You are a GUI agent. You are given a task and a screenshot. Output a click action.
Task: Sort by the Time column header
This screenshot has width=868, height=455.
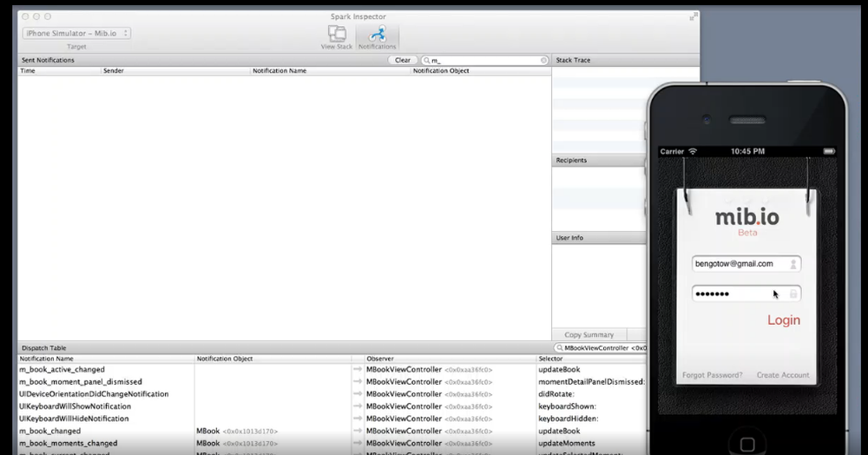point(59,71)
